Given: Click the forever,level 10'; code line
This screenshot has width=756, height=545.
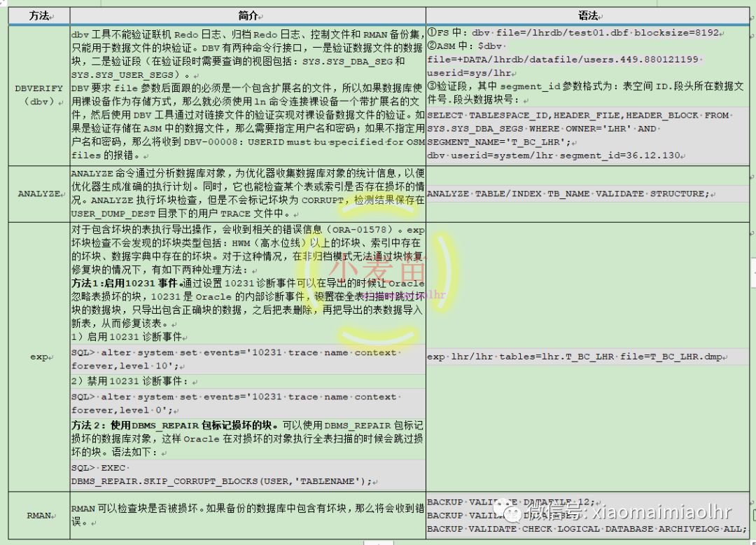Looking at the screenshot, I should (125, 366).
